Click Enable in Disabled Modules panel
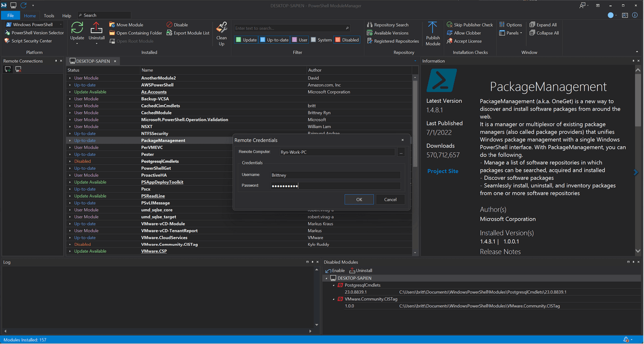The width and height of the screenshot is (644, 344). 335,270
